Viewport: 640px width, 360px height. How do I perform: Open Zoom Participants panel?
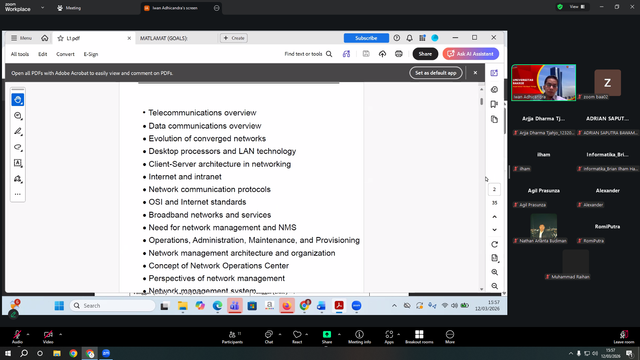(232, 337)
